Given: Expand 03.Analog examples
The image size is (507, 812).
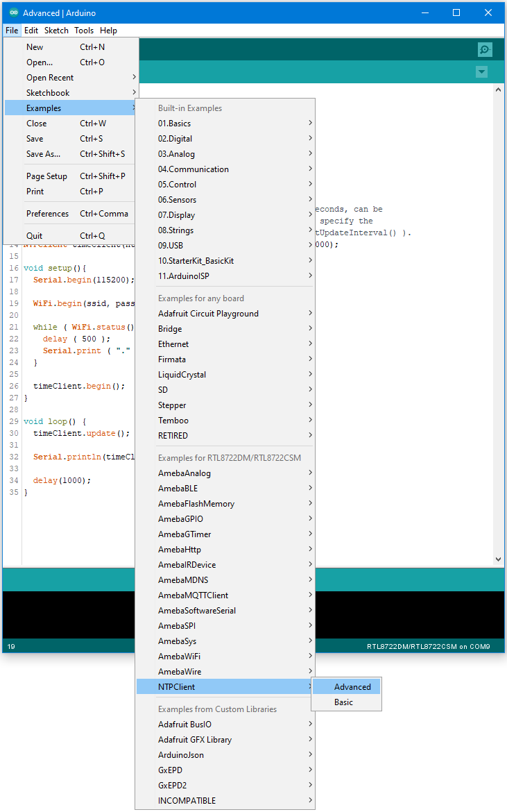Looking at the screenshot, I should (x=225, y=154).
